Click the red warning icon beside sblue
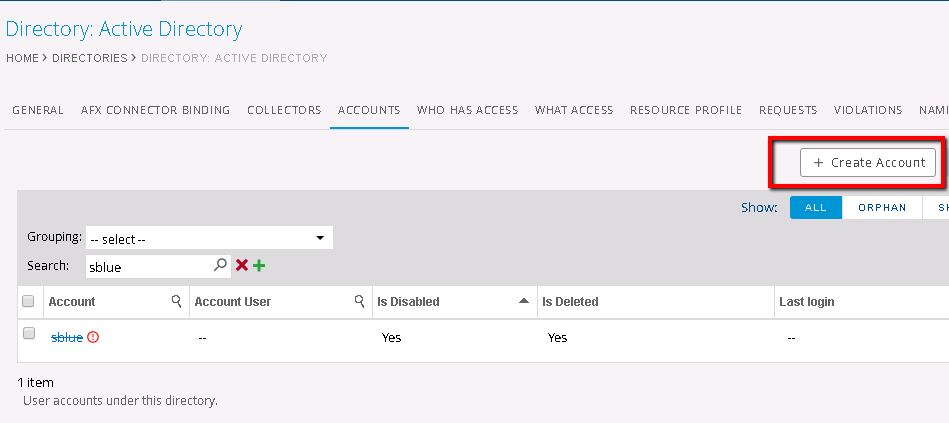 [x=93, y=338]
